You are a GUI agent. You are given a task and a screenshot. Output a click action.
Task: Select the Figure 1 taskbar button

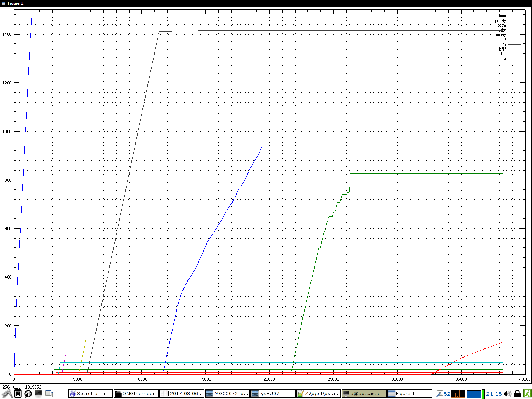(x=410, y=394)
